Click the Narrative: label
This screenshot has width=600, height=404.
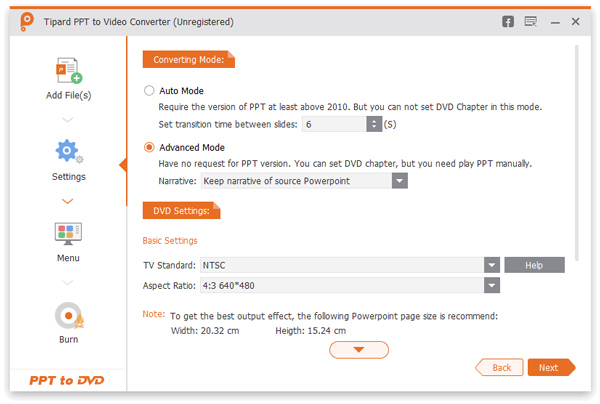(178, 181)
